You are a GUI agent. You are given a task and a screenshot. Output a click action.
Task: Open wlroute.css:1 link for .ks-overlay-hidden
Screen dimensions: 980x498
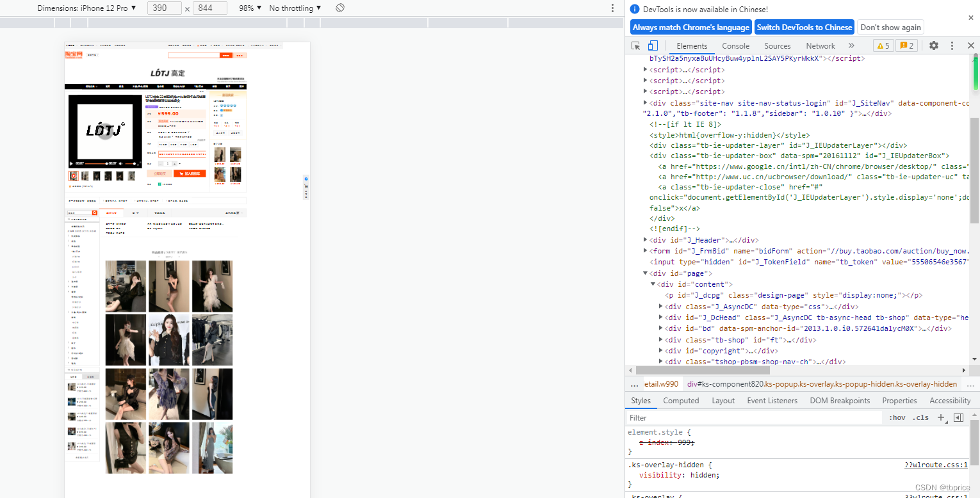coord(936,465)
